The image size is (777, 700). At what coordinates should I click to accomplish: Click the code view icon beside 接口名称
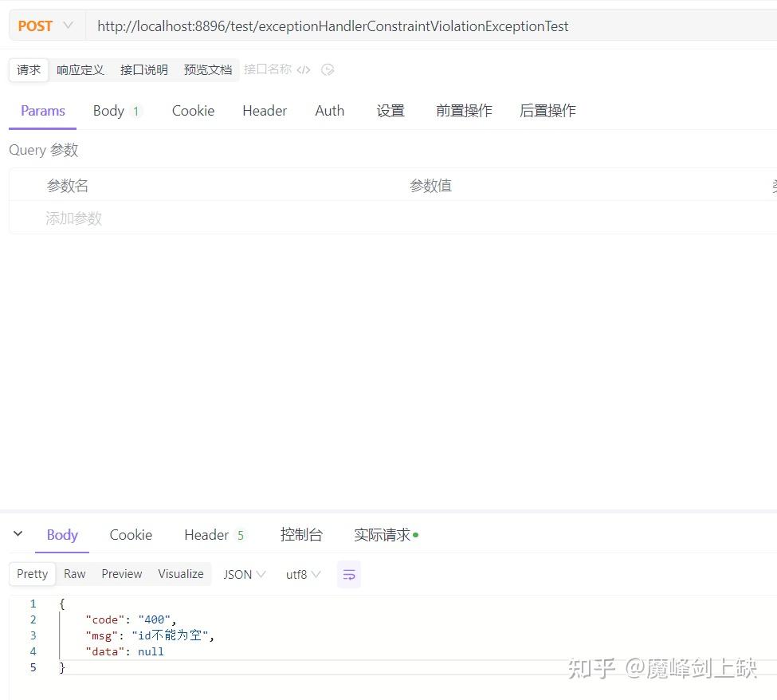(304, 69)
